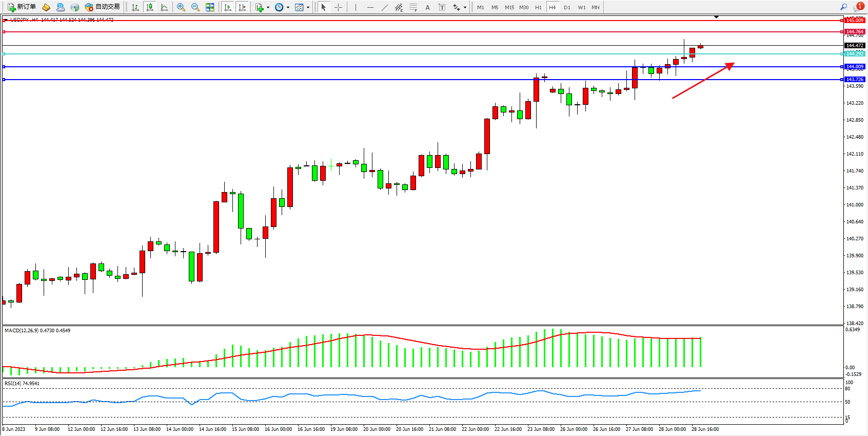The image size is (868, 436).
Task: Toggle the chart shift button
Action: tap(242, 7)
